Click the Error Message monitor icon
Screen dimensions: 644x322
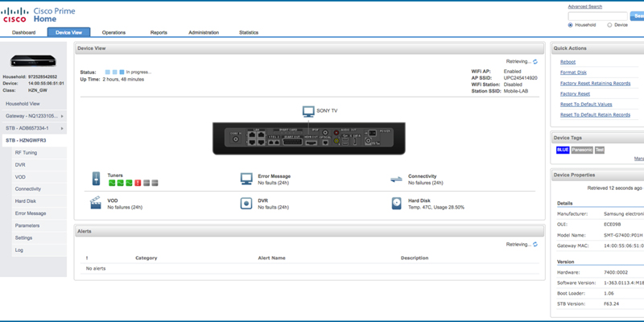[x=246, y=178]
